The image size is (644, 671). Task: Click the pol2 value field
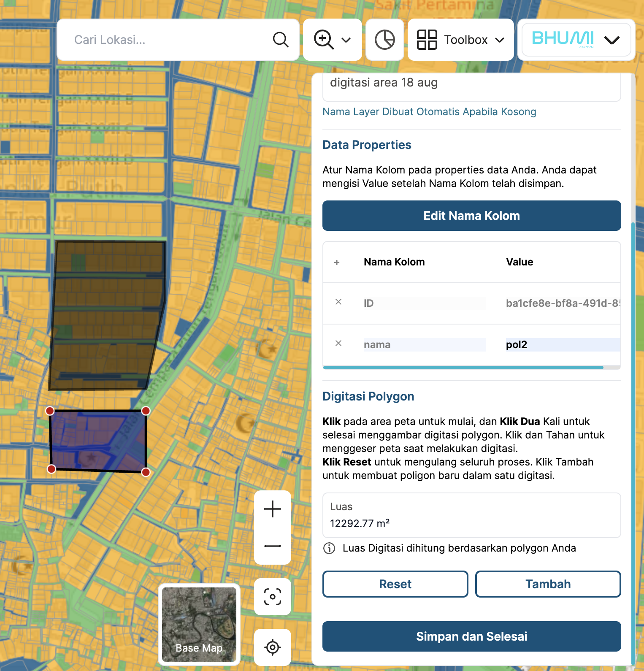(x=563, y=345)
